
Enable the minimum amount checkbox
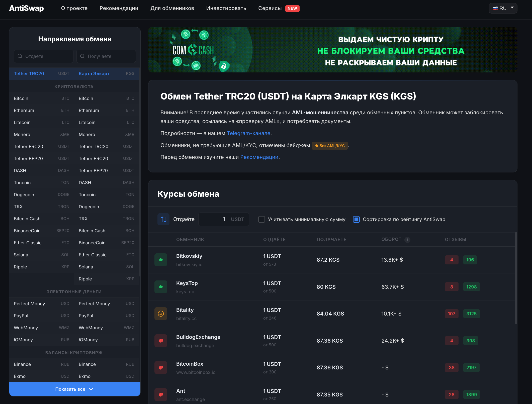261,219
